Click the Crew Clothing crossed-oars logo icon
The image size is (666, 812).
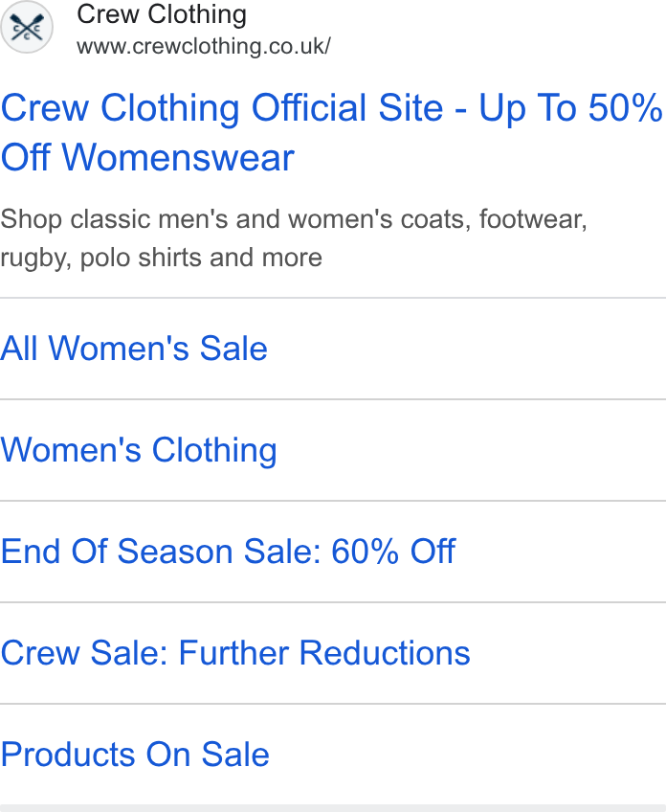[x=27, y=27]
